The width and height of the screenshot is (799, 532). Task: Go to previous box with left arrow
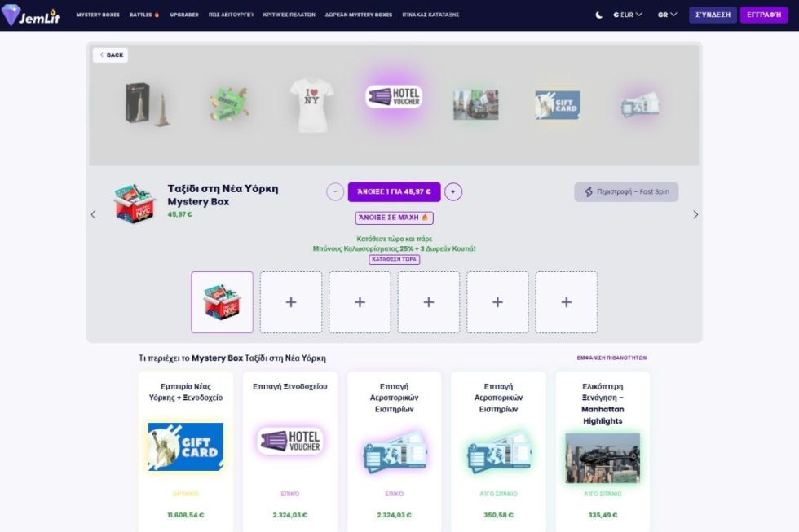click(93, 215)
